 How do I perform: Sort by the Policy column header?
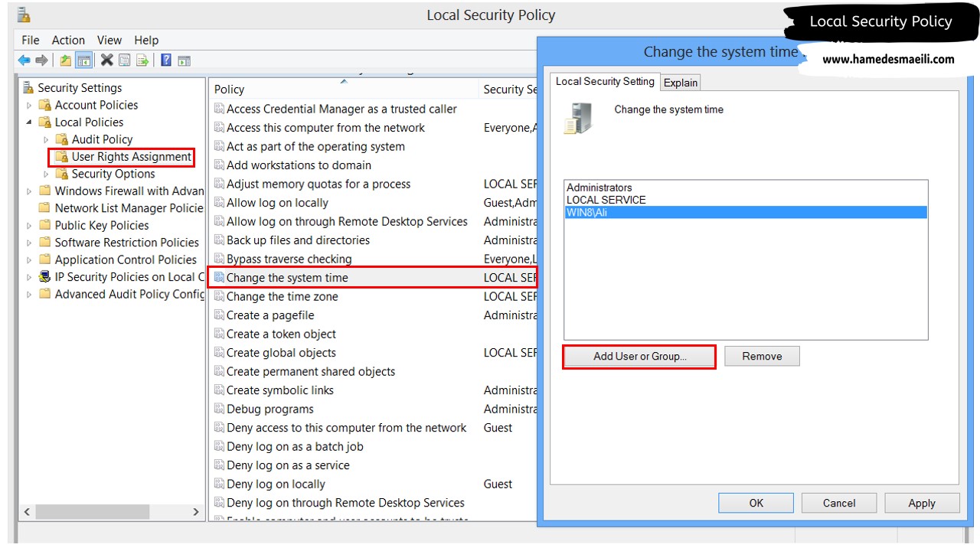pyautogui.click(x=343, y=90)
